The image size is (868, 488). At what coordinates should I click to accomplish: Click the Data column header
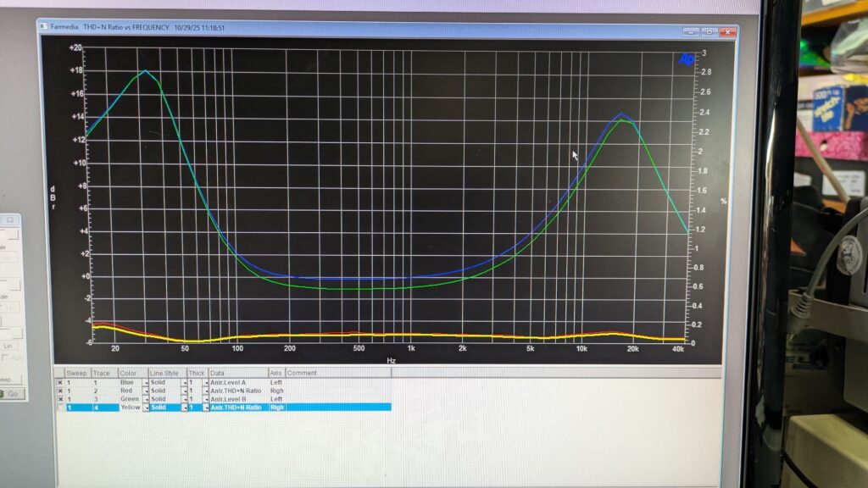click(237, 373)
